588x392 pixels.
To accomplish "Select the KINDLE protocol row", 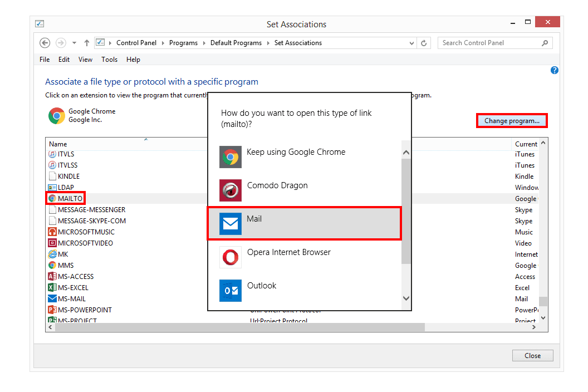I will coord(68,177).
